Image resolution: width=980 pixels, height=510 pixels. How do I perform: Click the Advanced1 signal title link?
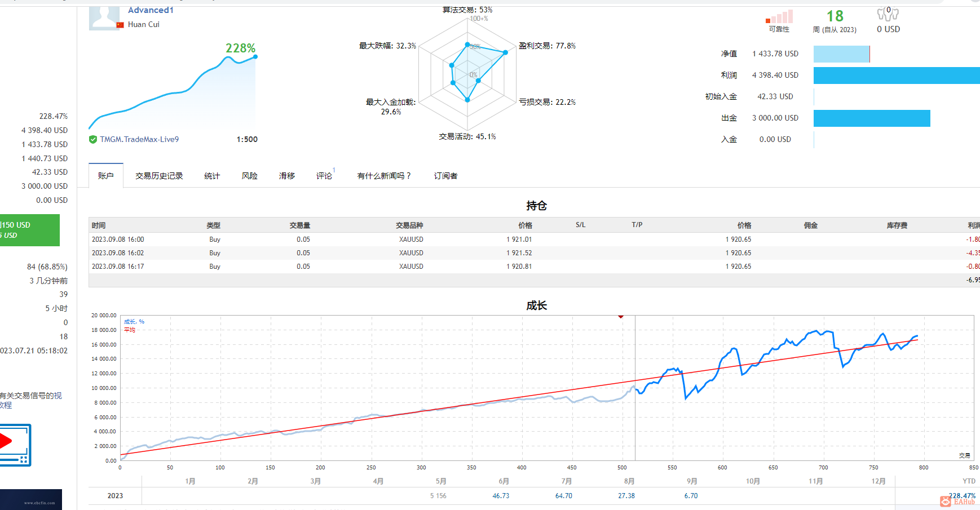point(151,10)
